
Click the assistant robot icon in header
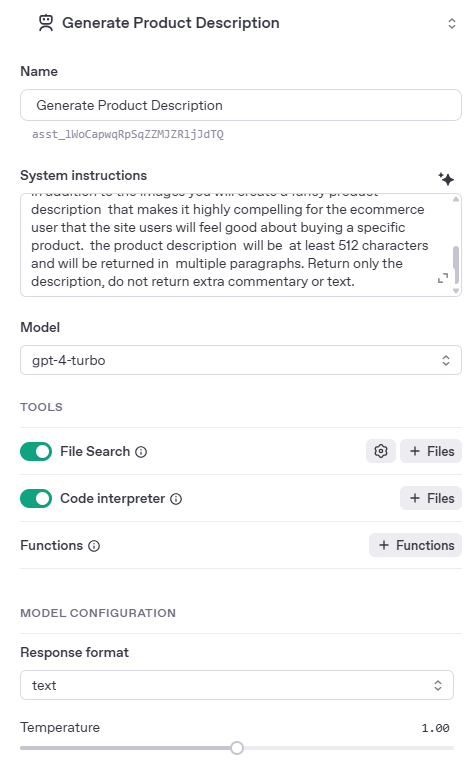coord(46,23)
